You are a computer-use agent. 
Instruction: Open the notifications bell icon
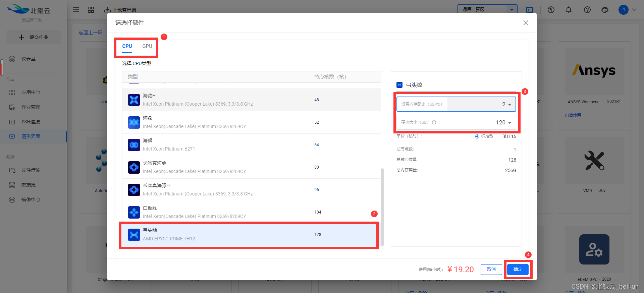point(569,10)
